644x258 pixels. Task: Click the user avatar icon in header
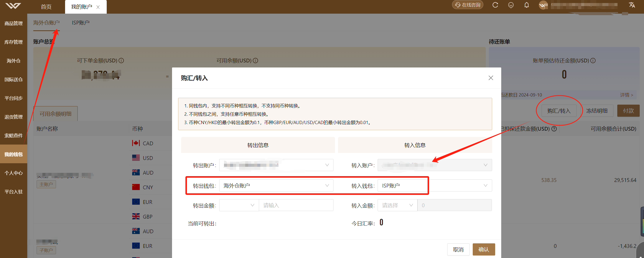pyautogui.click(x=543, y=5)
